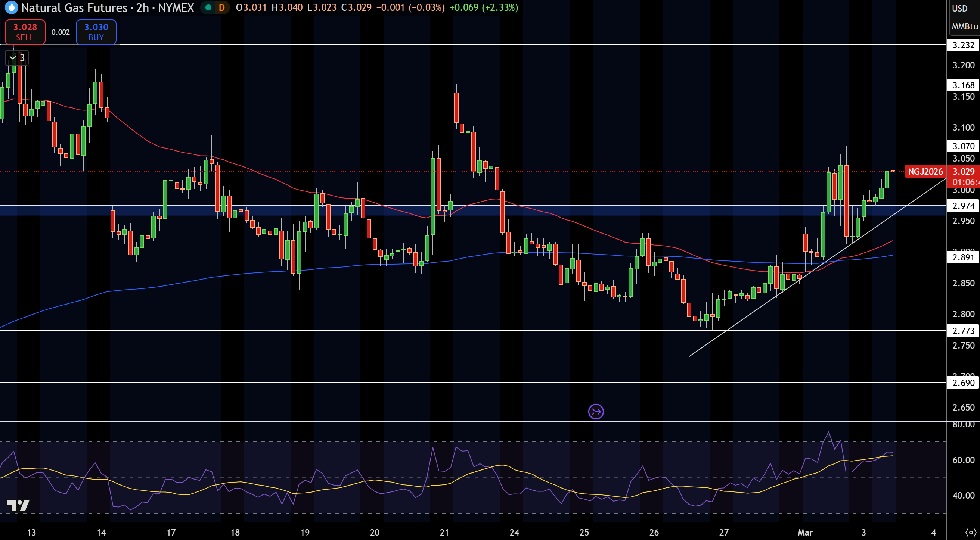Screen dimensions: 980x540
Task: Click the 24 date label on time axis
Action: [514, 532]
